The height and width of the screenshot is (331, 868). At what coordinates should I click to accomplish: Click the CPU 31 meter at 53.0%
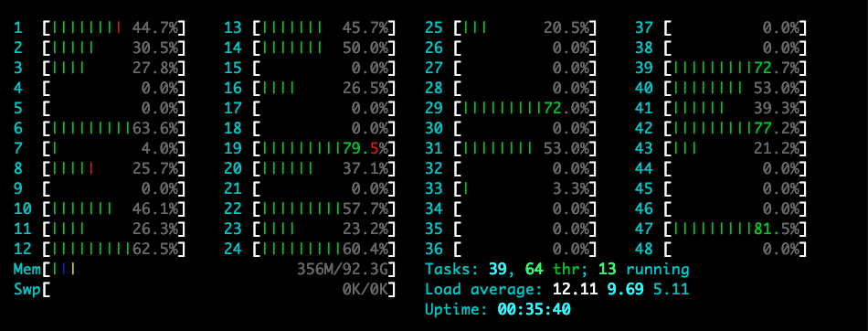[x=525, y=149]
